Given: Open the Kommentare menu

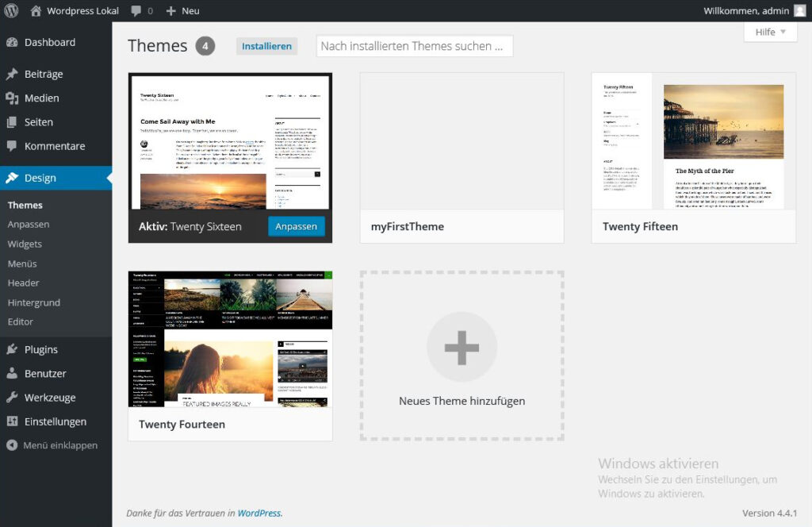Looking at the screenshot, I should [56, 146].
